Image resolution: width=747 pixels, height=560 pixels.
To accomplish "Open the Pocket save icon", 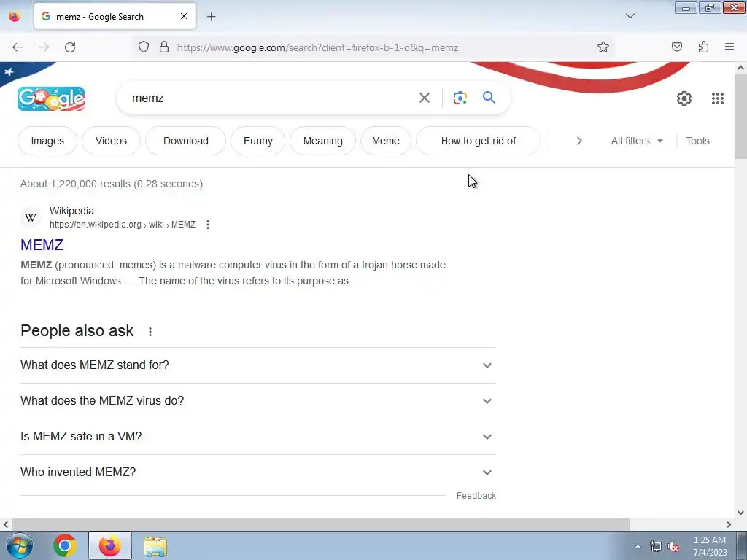I will point(676,47).
